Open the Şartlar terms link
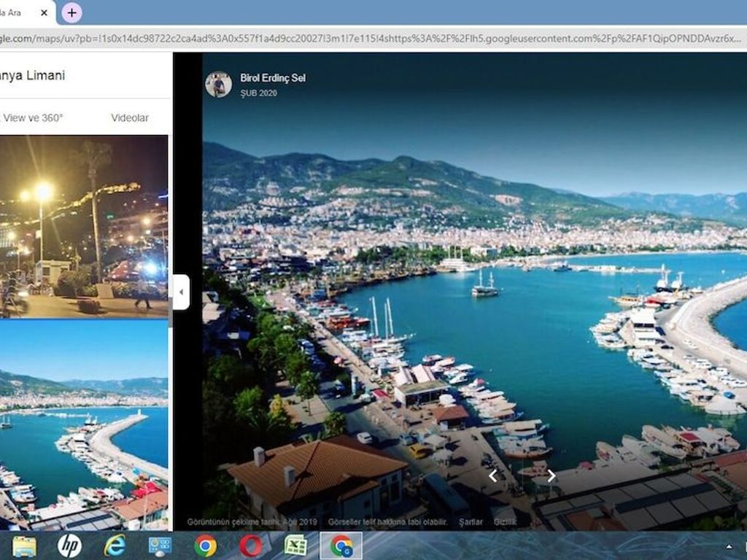The height and width of the screenshot is (560, 747). click(x=471, y=522)
